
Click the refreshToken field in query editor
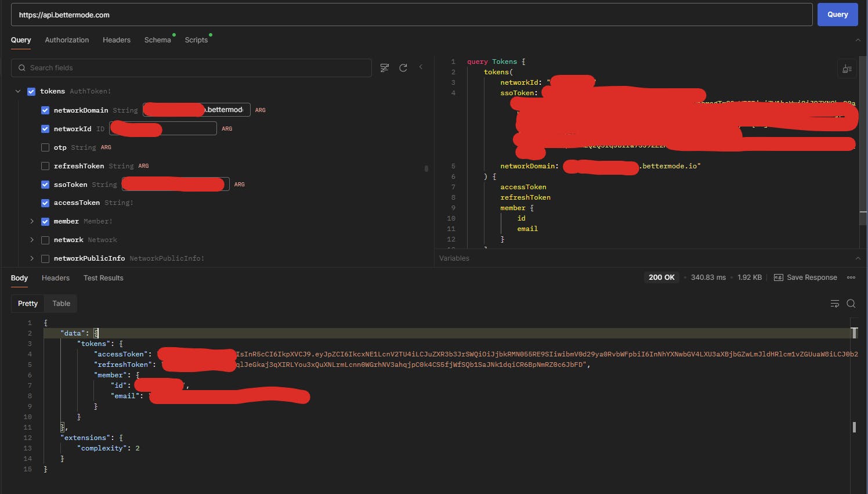526,197
